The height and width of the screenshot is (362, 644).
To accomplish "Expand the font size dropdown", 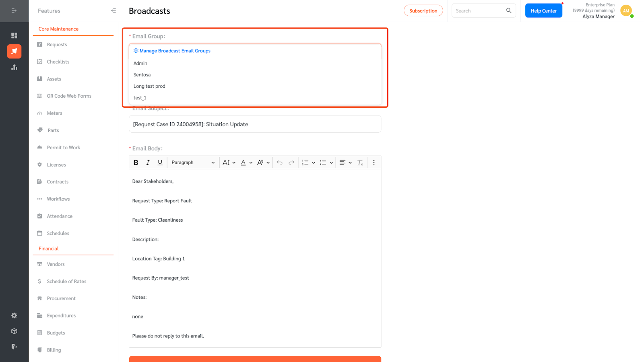I will pos(229,162).
